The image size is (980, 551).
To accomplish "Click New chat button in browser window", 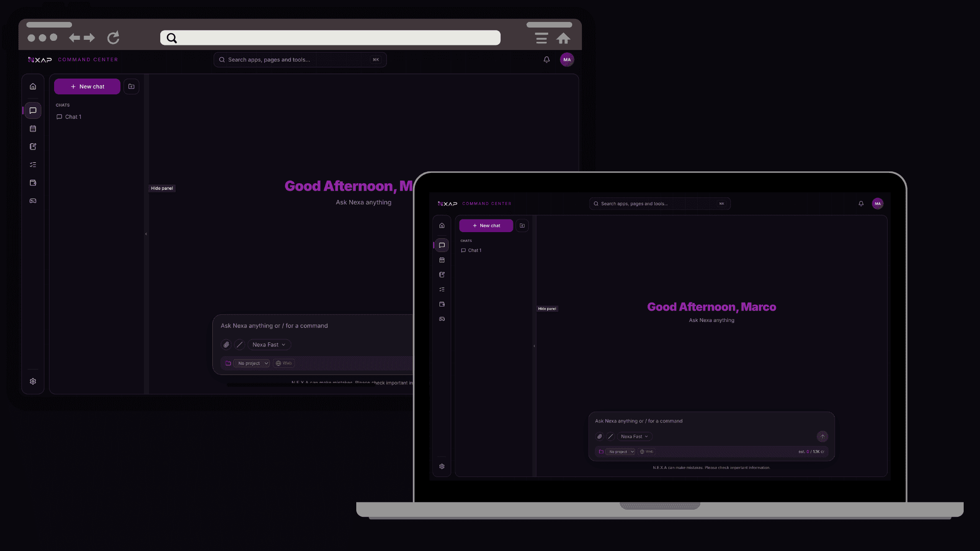I will (x=87, y=87).
